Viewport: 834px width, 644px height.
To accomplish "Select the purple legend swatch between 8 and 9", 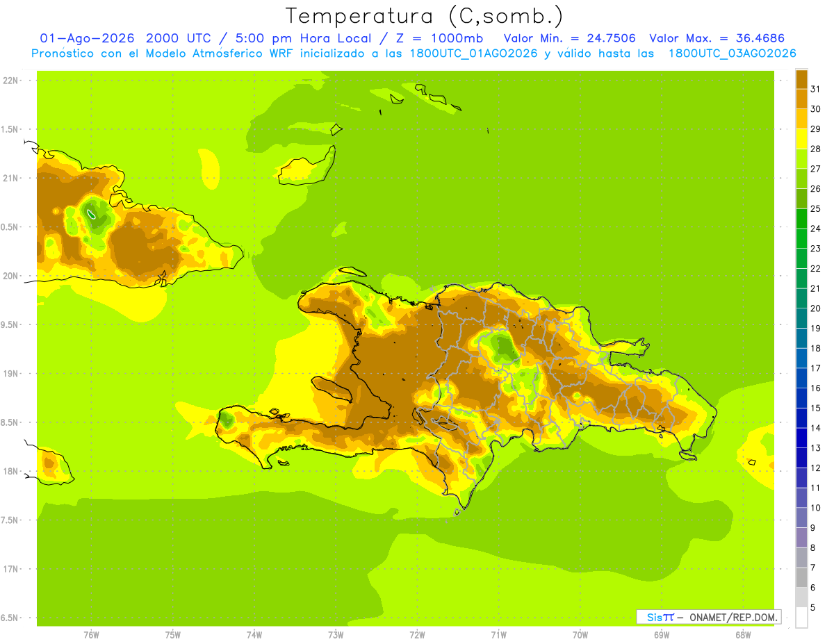I will click(x=801, y=538).
